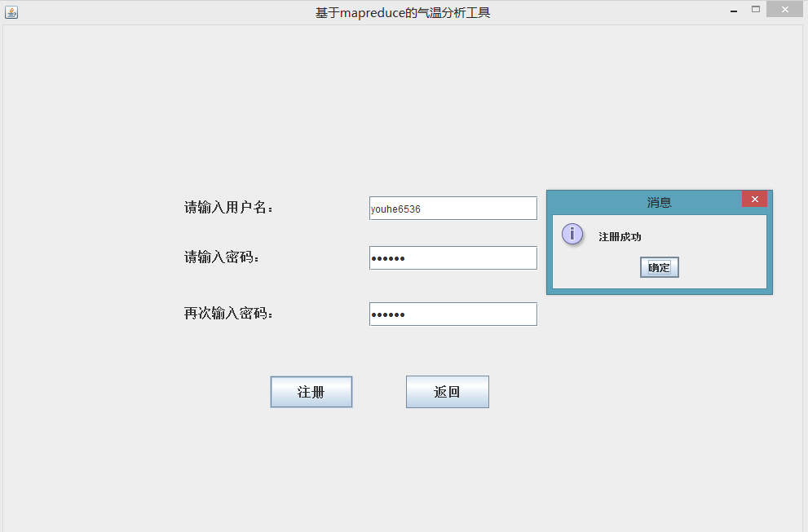Click the 请输入密码 label
The height and width of the screenshot is (532, 808).
(222, 257)
